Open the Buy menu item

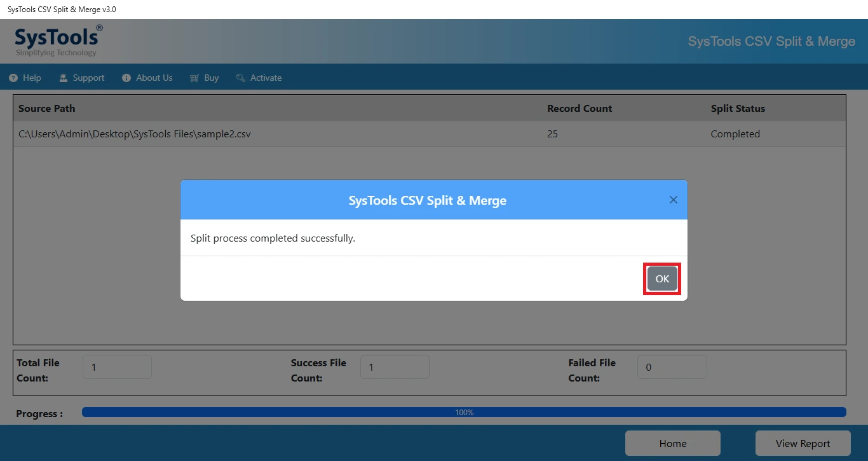point(204,78)
